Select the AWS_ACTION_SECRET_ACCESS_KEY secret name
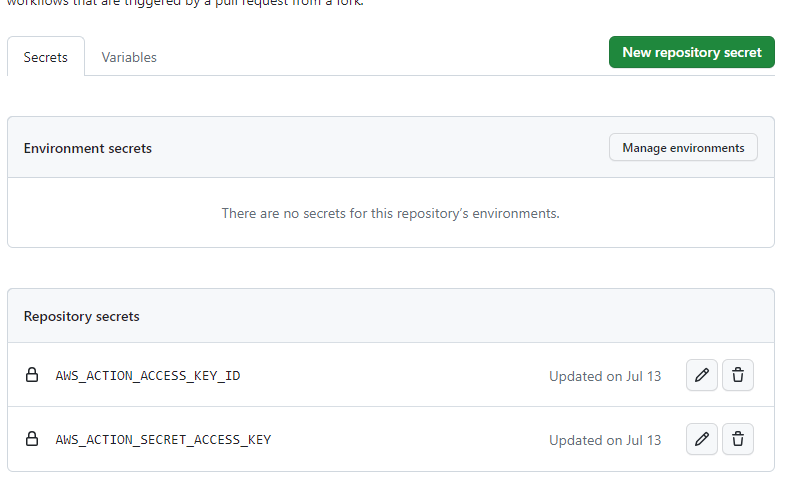The height and width of the screenshot is (491, 797). pyautogui.click(x=163, y=439)
